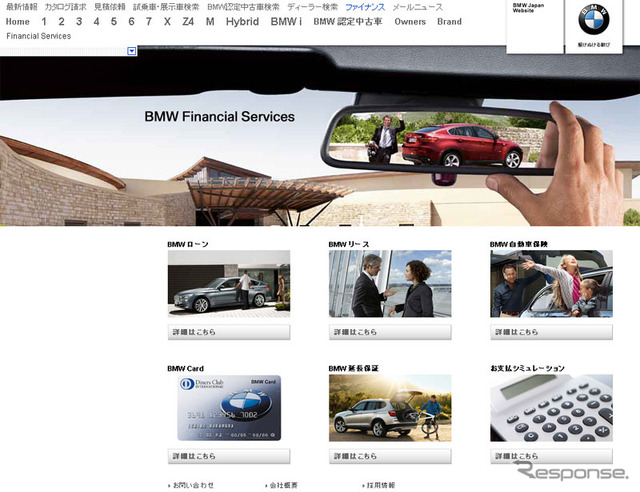
Task: Click the rearview mirror hero banner image
Action: [320, 136]
